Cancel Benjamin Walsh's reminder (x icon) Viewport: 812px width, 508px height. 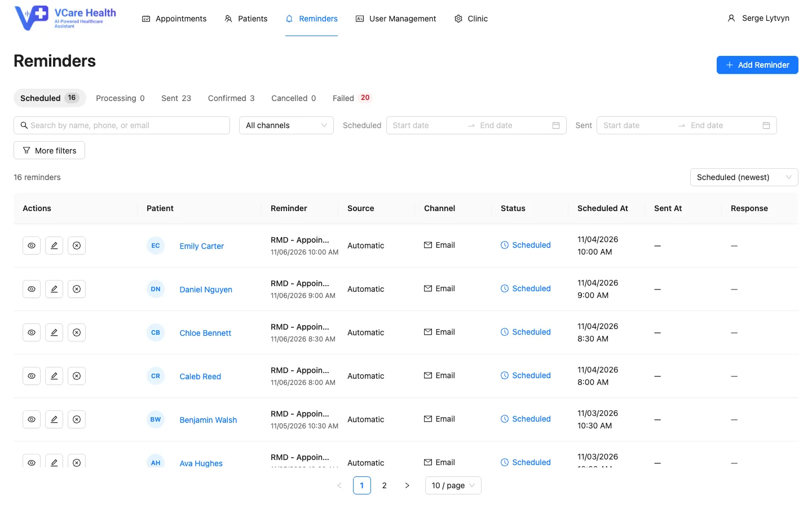pos(77,419)
